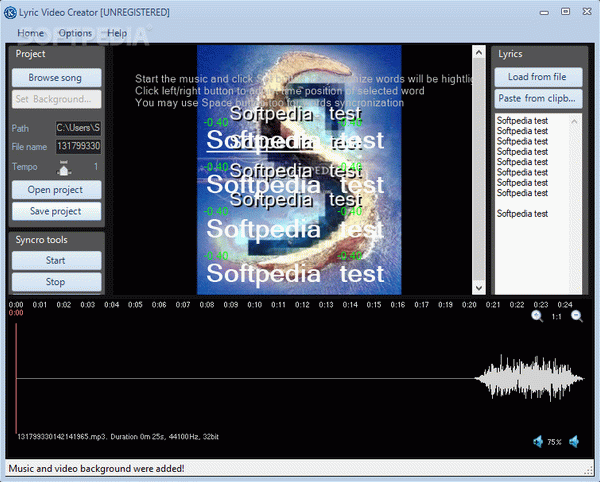
Task: Click preview scrollbar down arrow
Action: (x=479, y=288)
